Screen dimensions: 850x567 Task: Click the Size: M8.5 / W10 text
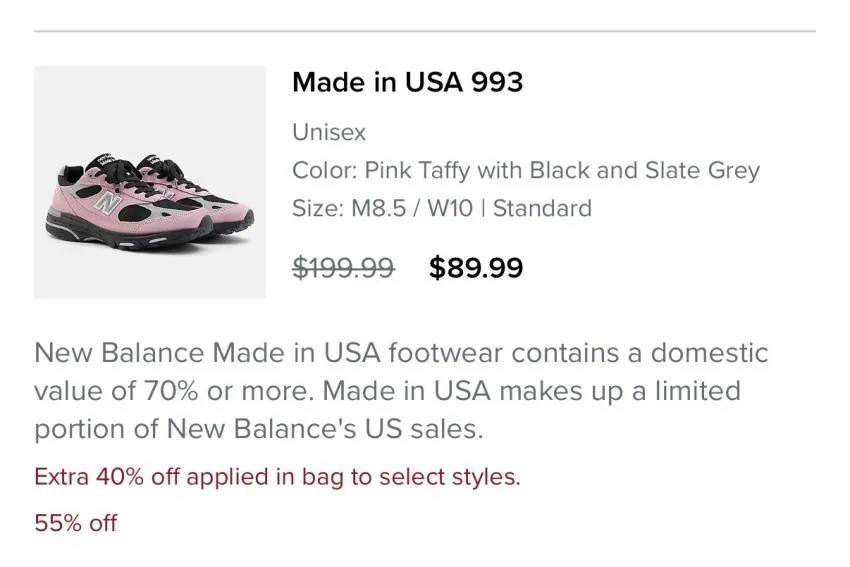382,208
